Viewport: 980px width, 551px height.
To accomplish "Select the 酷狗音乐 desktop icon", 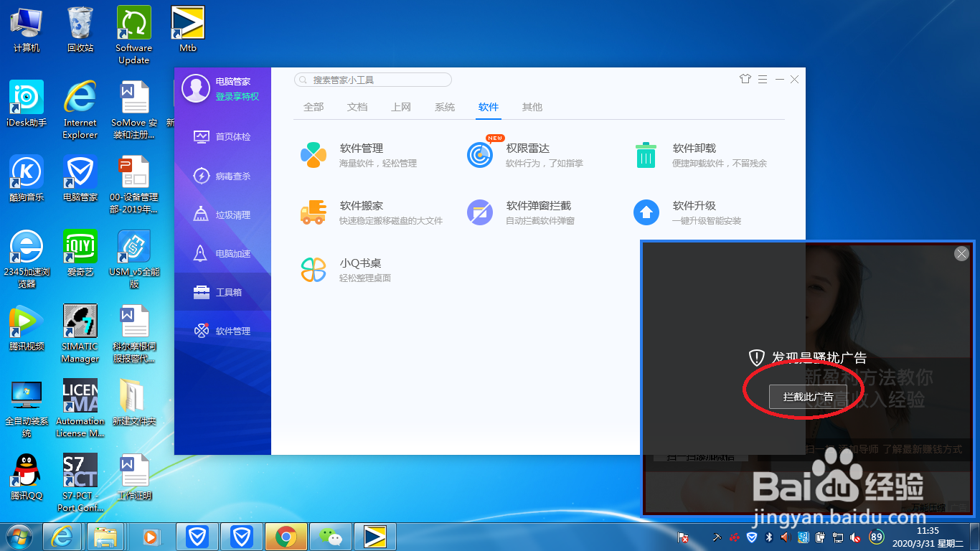I will [27, 179].
